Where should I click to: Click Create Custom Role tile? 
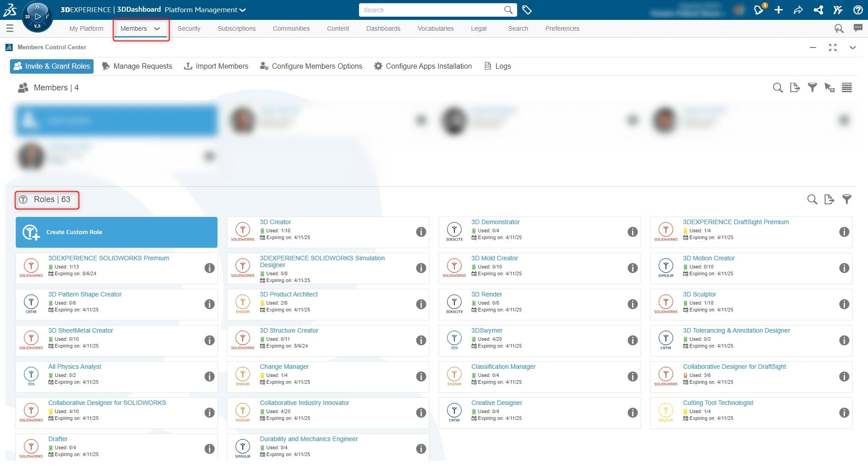coord(117,232)
